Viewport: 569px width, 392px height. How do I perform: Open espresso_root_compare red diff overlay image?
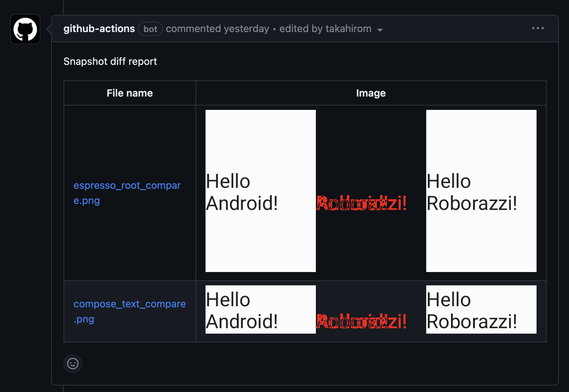[371, 191]
